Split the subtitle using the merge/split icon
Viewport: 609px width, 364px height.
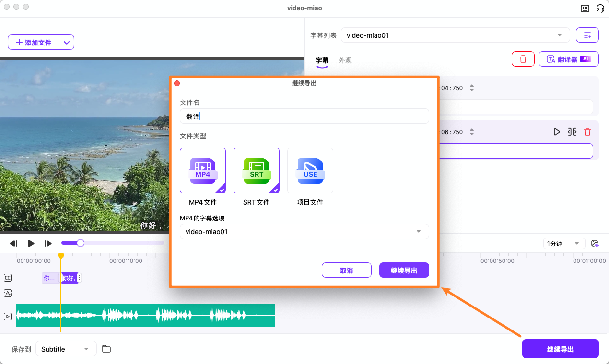pos(572,132)
